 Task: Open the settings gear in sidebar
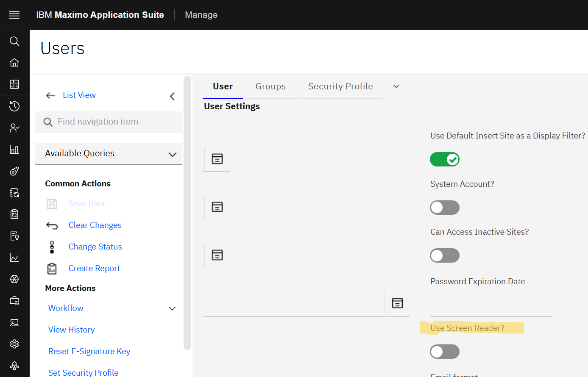(14, 344)
